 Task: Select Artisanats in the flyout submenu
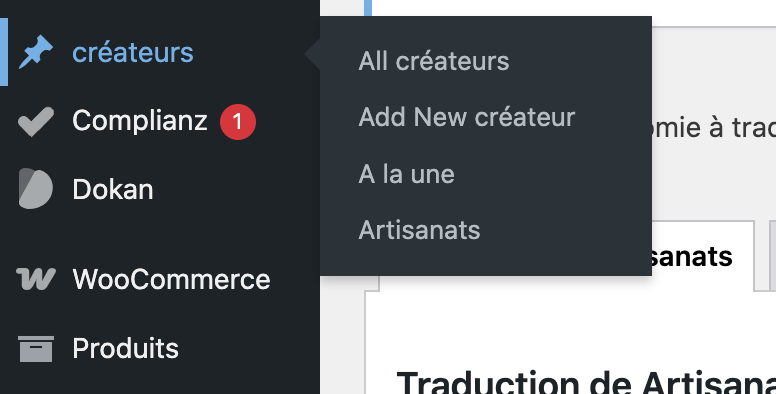point(419,230)
